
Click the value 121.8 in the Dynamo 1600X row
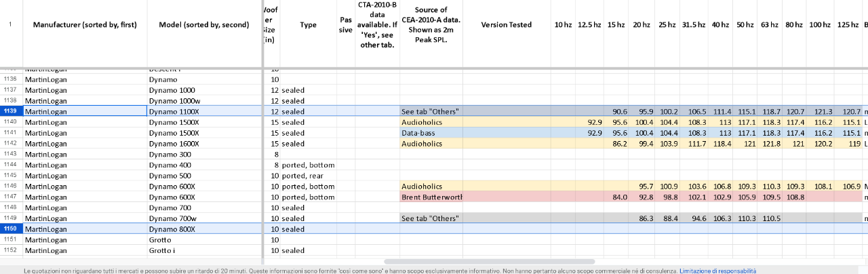[771, 143]
